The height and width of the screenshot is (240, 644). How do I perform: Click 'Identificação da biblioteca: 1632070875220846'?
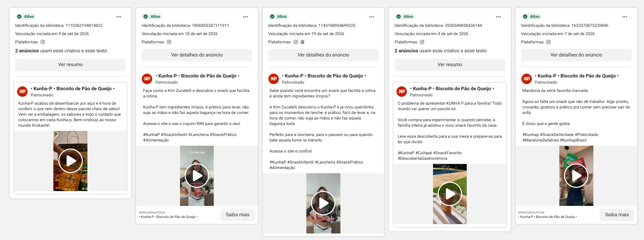[x=565, y=25]
